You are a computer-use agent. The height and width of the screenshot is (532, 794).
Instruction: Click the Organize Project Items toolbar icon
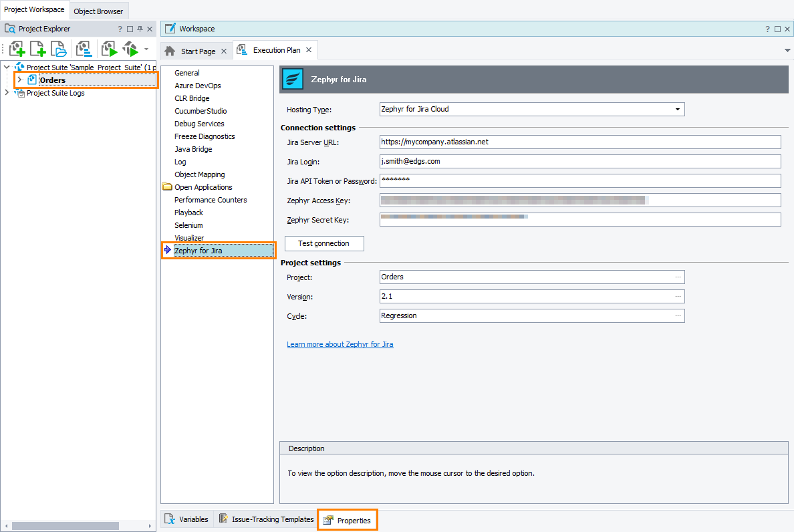pyautogui.click(x=83, y=49)
